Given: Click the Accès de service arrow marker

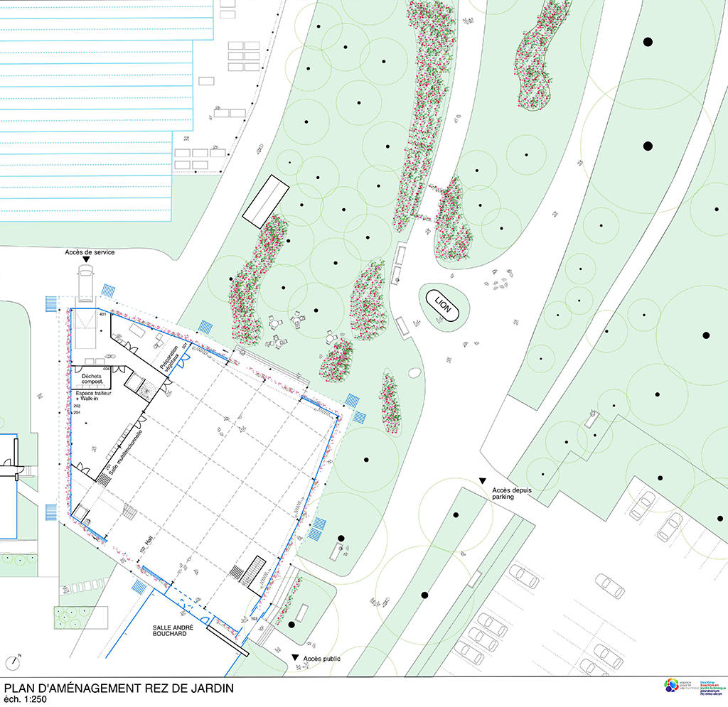Looking at the screenshot, I should [86, 261].
